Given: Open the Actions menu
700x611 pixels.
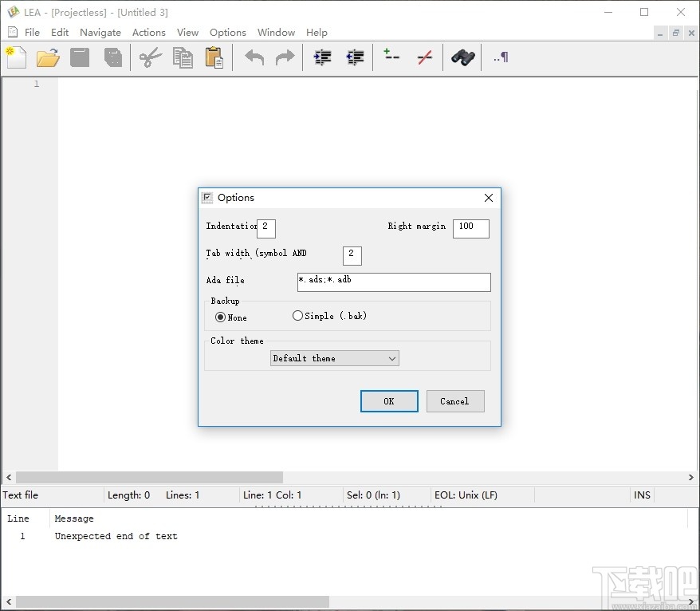Looking at the screenshot, I should pos(148,32).
